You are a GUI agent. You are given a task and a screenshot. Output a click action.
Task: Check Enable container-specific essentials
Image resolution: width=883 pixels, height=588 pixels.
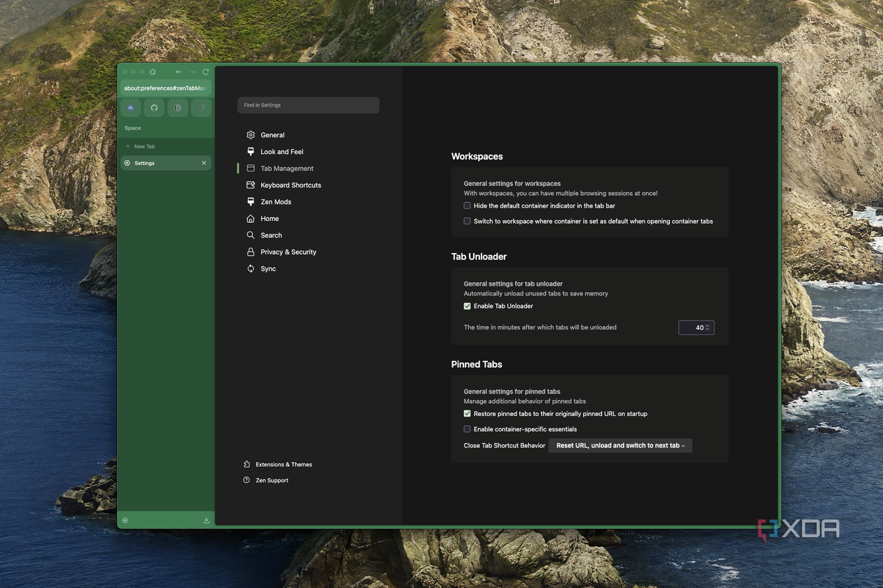(467, 429)
